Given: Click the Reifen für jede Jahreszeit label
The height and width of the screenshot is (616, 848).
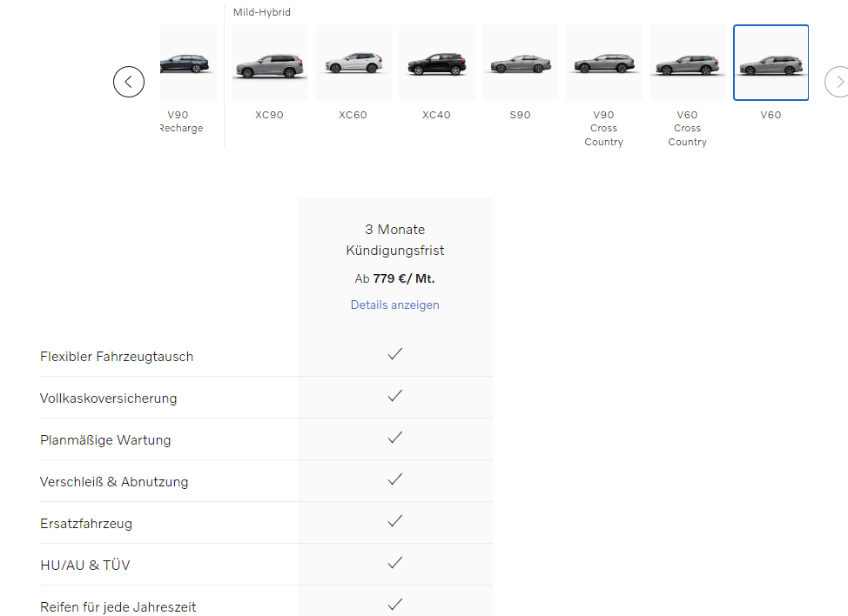Looking at the screenshot, I should (118, 606).
